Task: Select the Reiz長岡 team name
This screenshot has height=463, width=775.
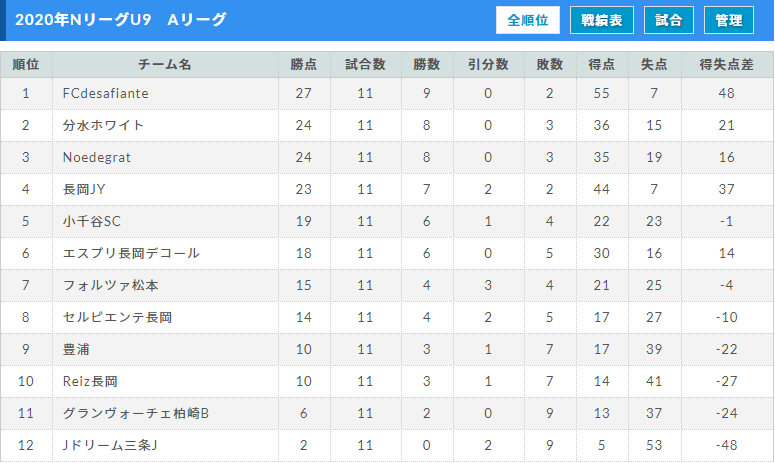Action: tap(90, 381)
